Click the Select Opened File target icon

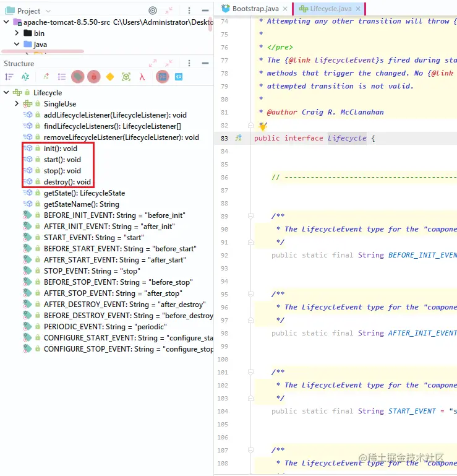[153, 11]
